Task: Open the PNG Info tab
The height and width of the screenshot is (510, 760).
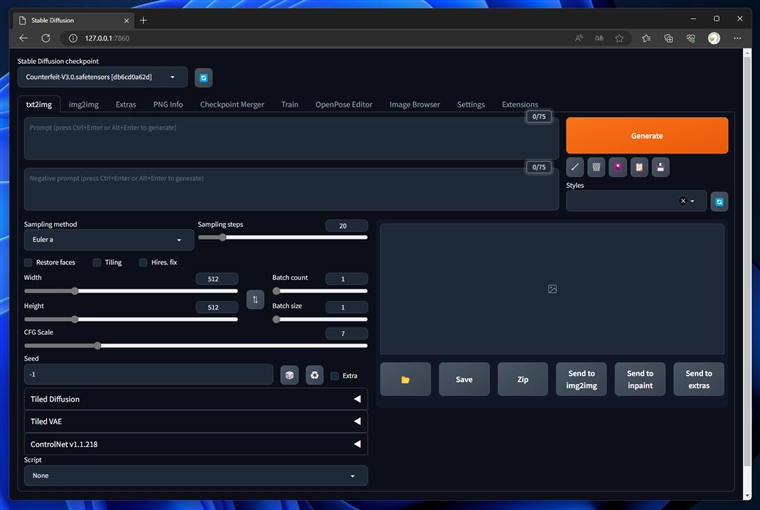Action: (168, 104)
